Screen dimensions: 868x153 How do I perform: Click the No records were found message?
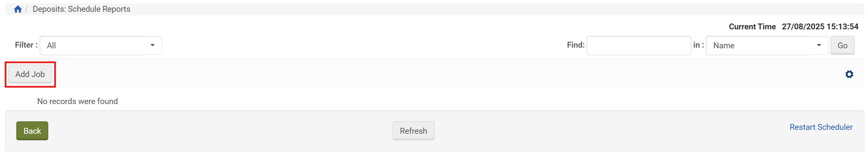[x=78, y=101]
